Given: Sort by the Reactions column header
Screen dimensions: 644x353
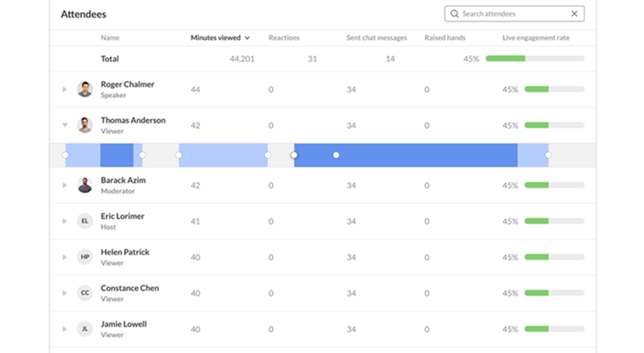Looking at the screenshot, I should [284, 38].
